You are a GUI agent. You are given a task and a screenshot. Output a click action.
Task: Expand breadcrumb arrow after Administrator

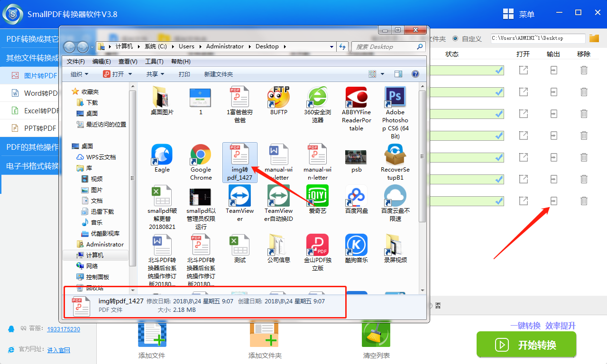[250, 46]
